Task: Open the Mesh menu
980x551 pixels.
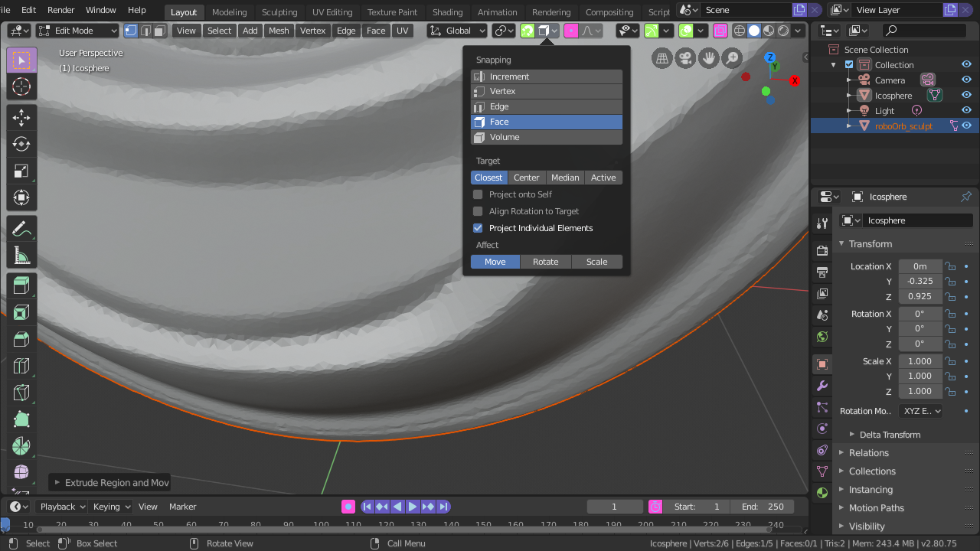Action: (x=279, y=31)
